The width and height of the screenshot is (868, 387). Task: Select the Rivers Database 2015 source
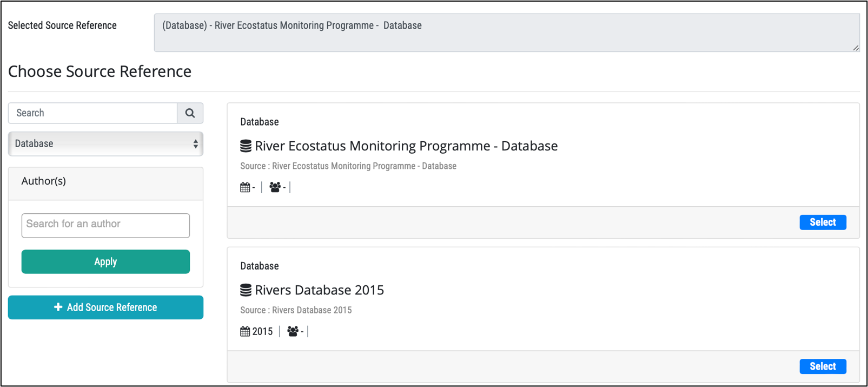[823, 366]
